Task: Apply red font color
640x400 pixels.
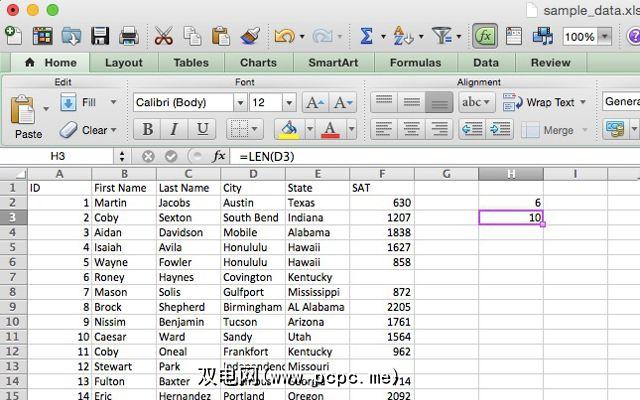Action: [330, 129]
